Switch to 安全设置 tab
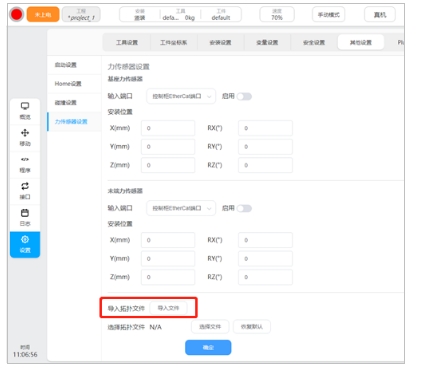The image size is (422, 371). pyautogui.click(x=314, y=42)
